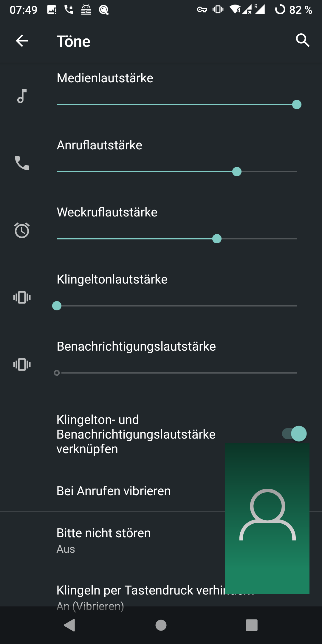Tap the Weckruflautstärke slider knob

tap(217, 239)
